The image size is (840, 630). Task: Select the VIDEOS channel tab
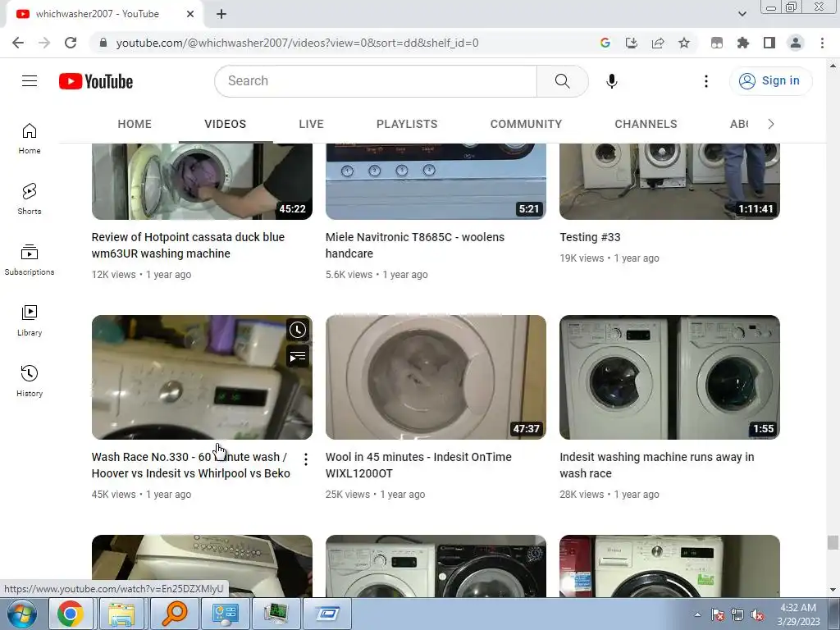click(225, 125)
